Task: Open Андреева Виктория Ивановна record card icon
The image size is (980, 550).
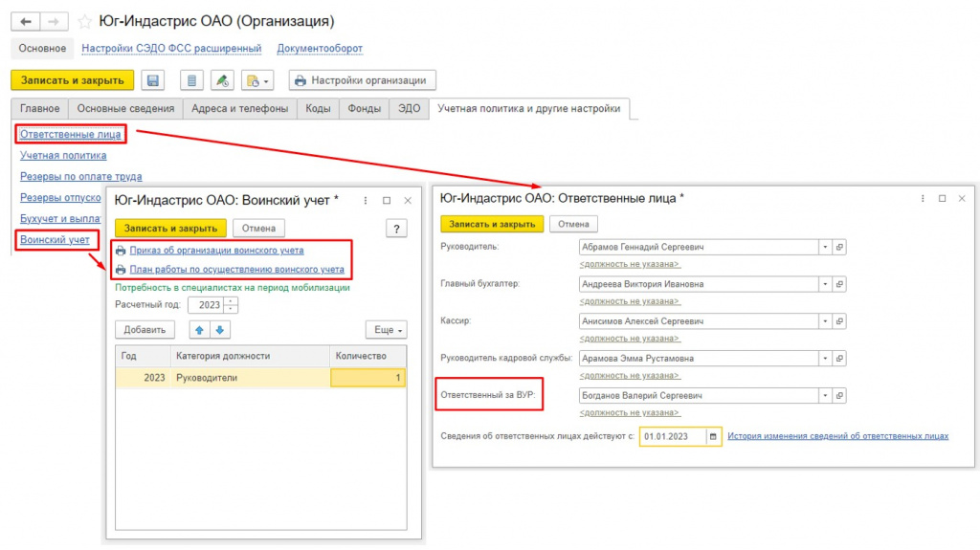Action: coord(839,284)
